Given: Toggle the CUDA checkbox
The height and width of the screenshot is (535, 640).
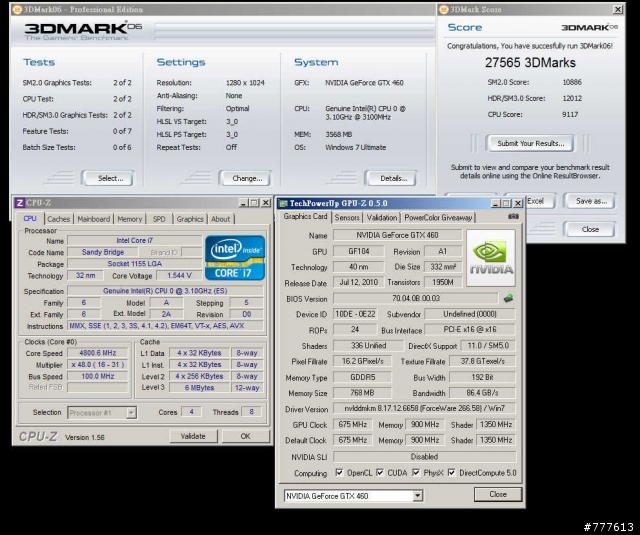Looking at the screenshot, I should coord(380,472).
